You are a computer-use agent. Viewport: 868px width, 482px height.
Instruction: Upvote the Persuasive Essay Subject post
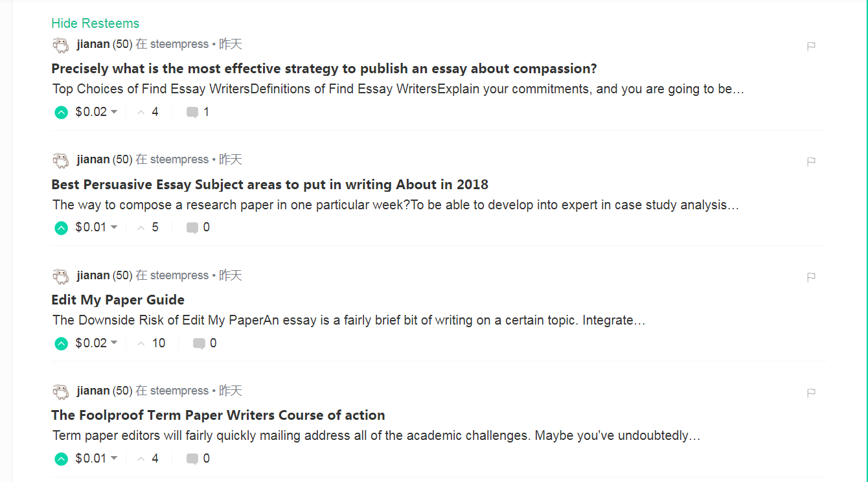[61, 227]
